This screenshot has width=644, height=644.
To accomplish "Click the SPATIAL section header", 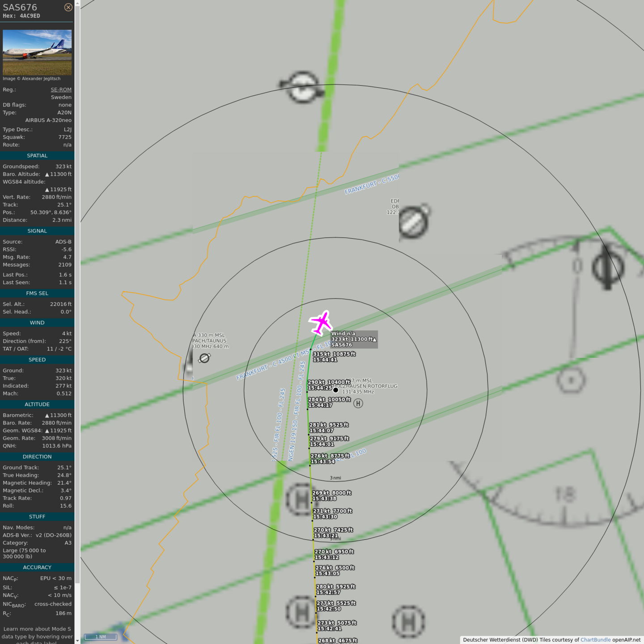I will tap(37, 156).
